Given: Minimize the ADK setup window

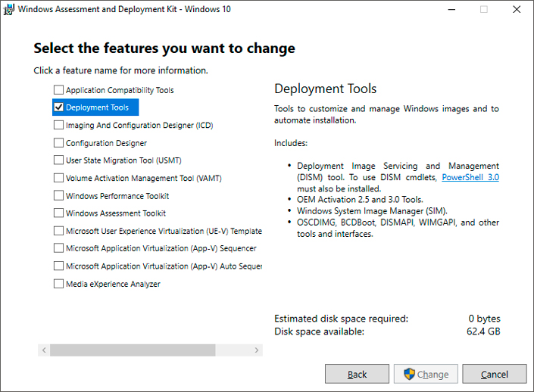Looking at the screenshot, I should click(451, 10).
